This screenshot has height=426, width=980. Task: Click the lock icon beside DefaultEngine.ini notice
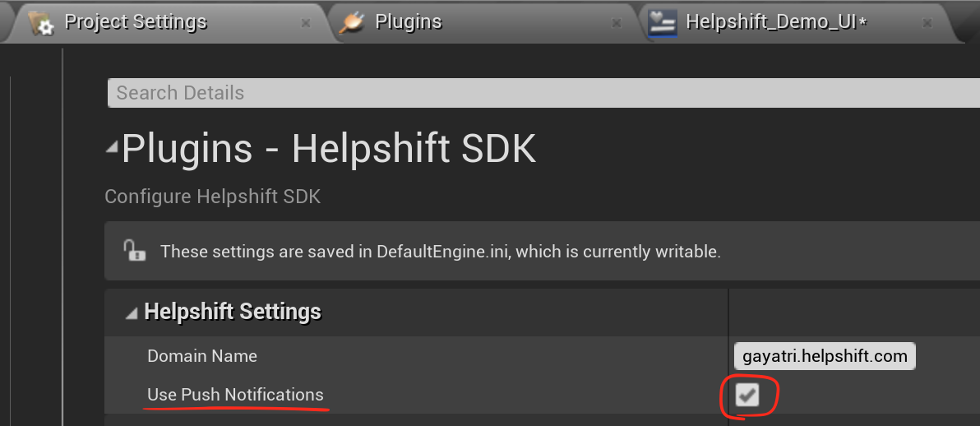tap(134, 250)
